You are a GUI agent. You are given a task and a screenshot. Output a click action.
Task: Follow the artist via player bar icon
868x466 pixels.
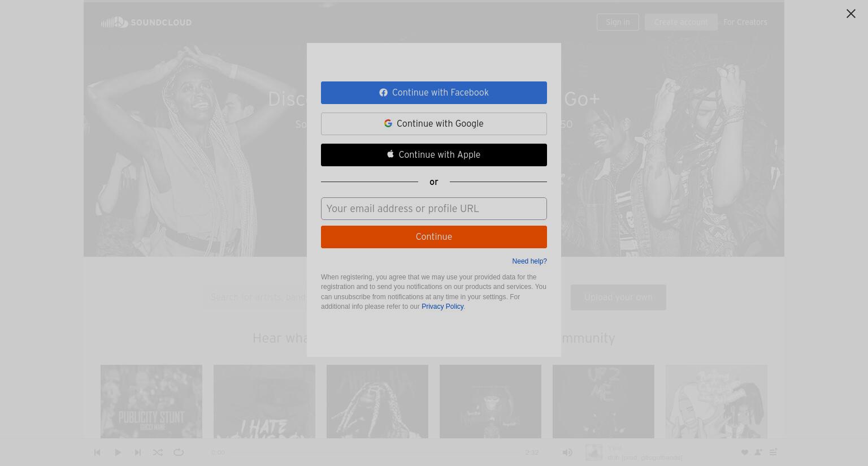click(x=758, y=452)
